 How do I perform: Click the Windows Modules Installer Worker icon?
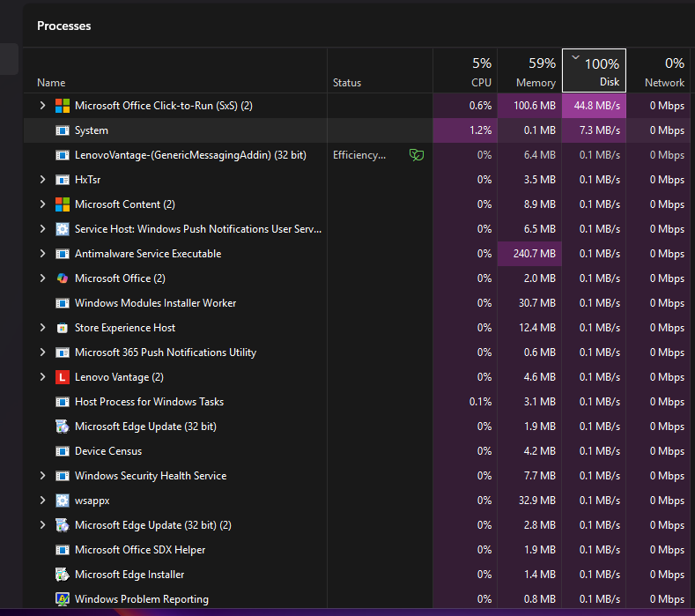63,303
